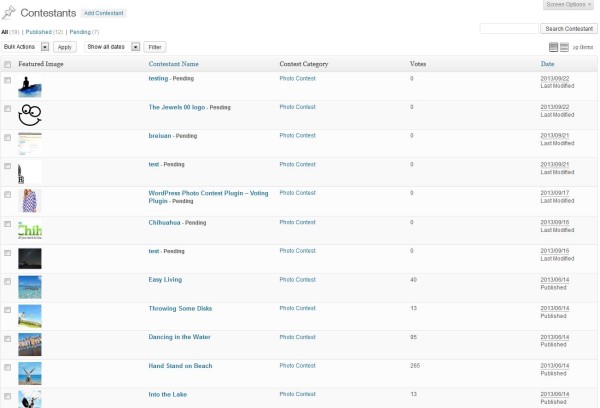Sort by Date column
The height and width of the screenshot is (408, 600).
click(x=548, y=64)
